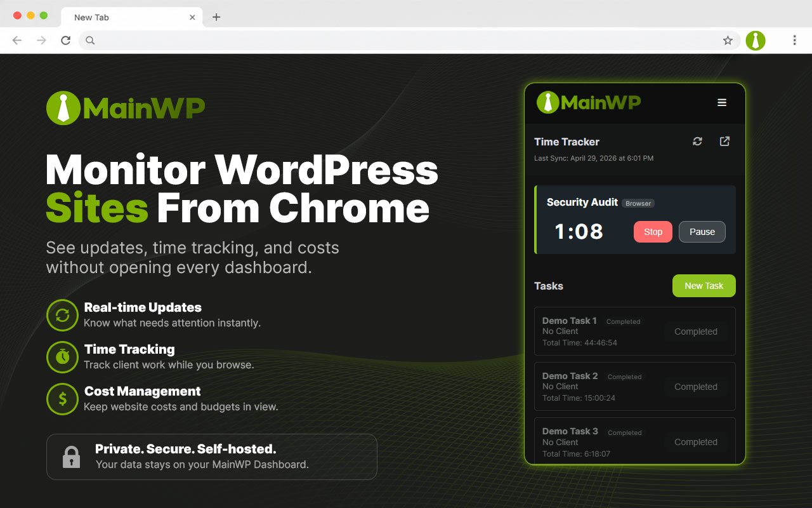Click the browser forward arrow
This screenshot has width=812, height=508.
41,41
